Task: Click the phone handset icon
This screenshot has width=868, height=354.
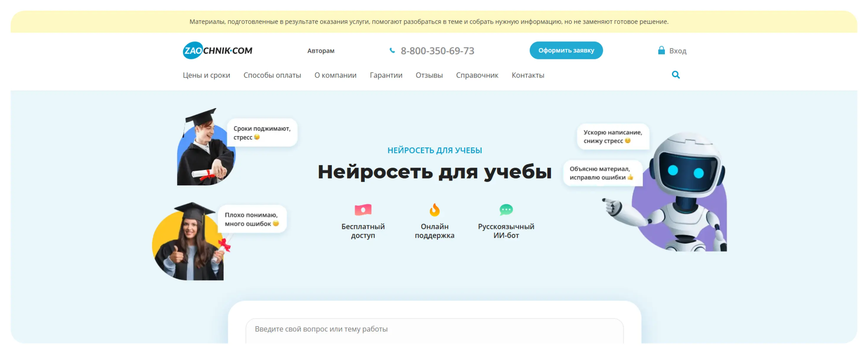Action: click(x=392, y=50)
